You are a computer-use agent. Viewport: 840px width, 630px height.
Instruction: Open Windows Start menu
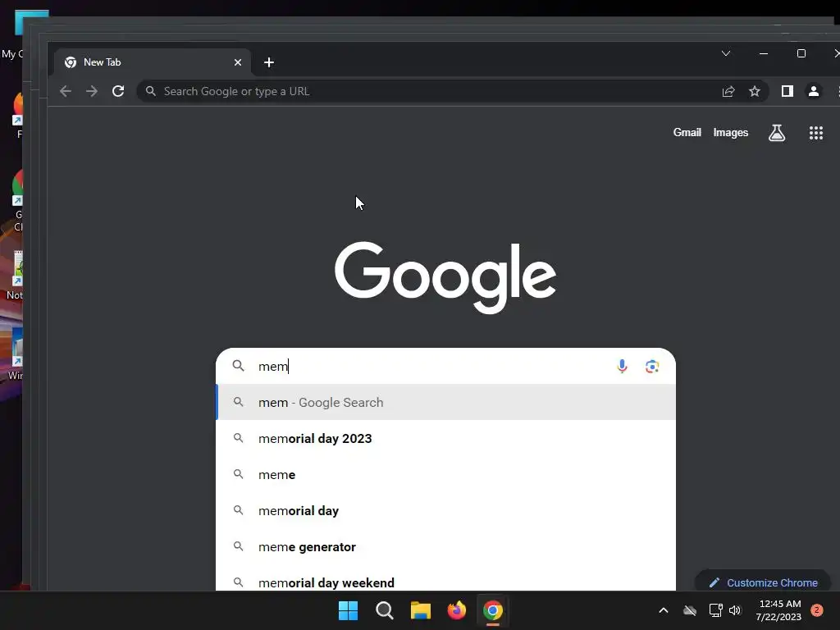click(348, 610)
